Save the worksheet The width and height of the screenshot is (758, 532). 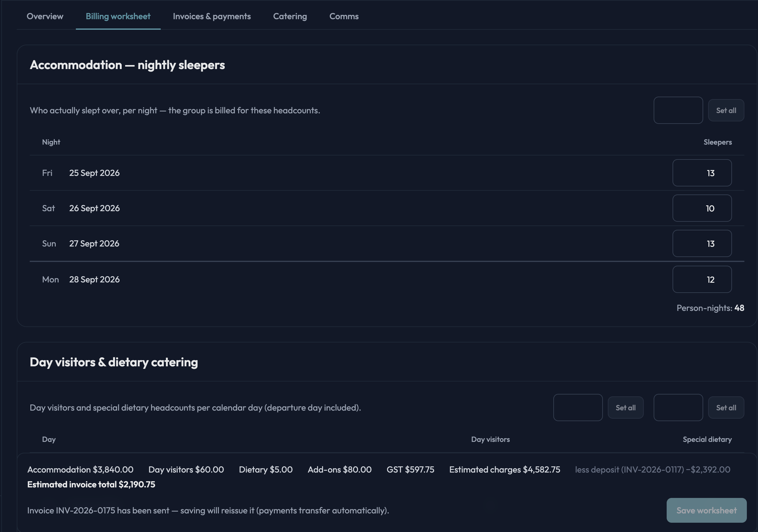(707, 510)
